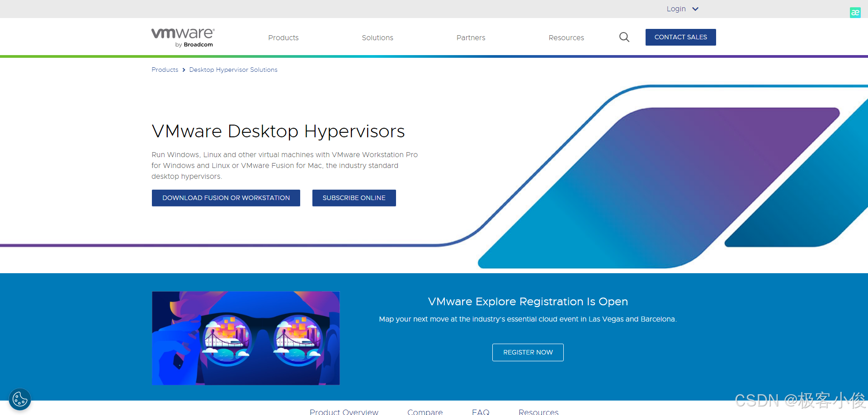Go to Products breadcrumb link
The width and height of the screenshot is (868, 415).
pyautogui.click(x=165, y=70)
